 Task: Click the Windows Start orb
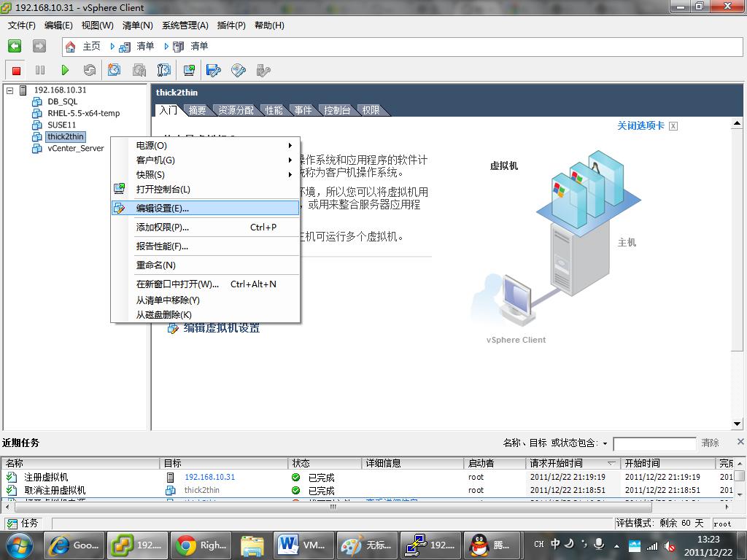tap(19, 545)
